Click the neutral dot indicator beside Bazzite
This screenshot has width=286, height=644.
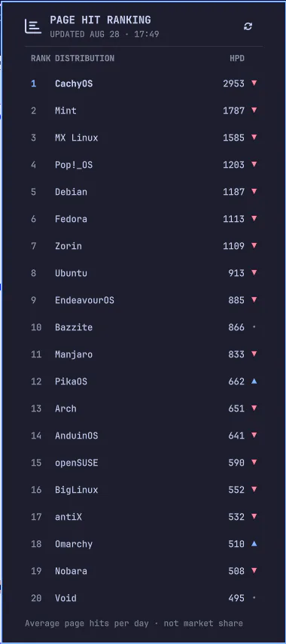pyautogui.click(x=254, y=327)
